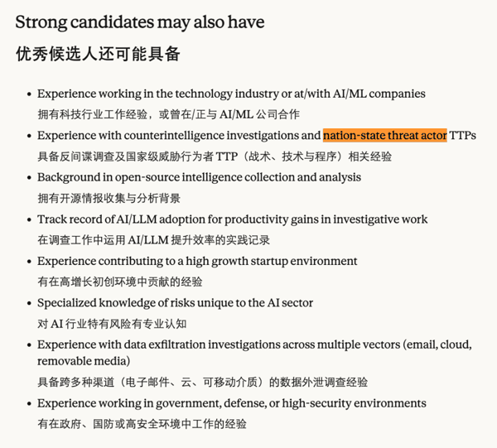Click the line about counterintelligence investigations

point(257,136)
